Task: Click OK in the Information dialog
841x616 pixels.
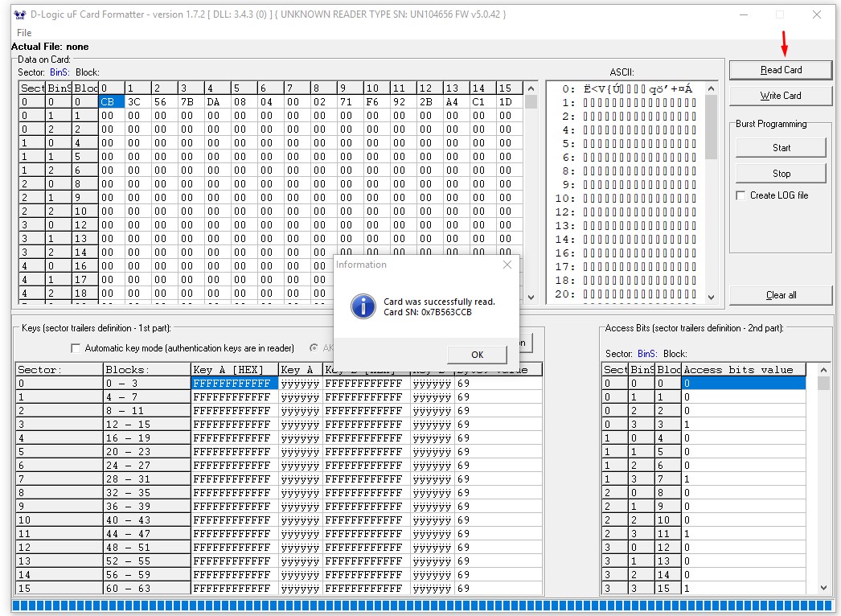Action: coord(478,355)
